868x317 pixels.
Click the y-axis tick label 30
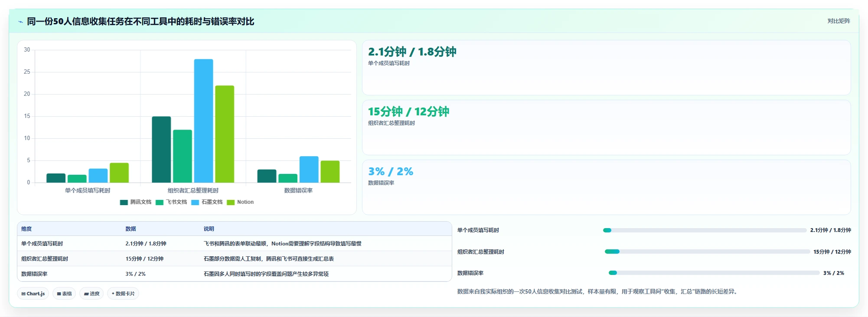coord(27,50)
